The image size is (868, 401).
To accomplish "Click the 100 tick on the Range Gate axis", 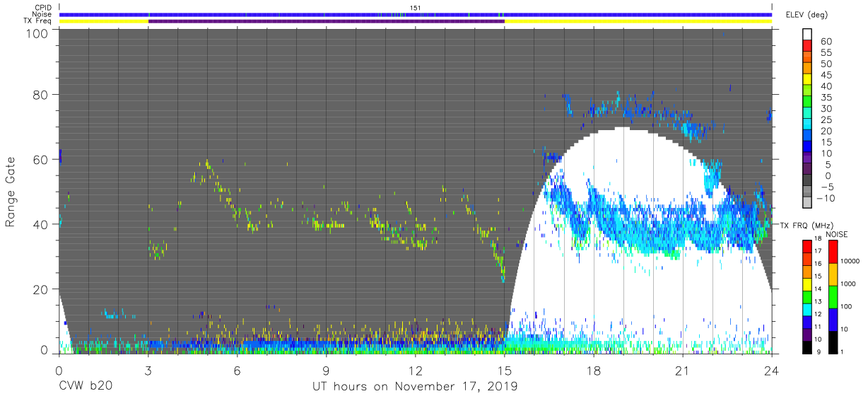I will click(38, 34).
